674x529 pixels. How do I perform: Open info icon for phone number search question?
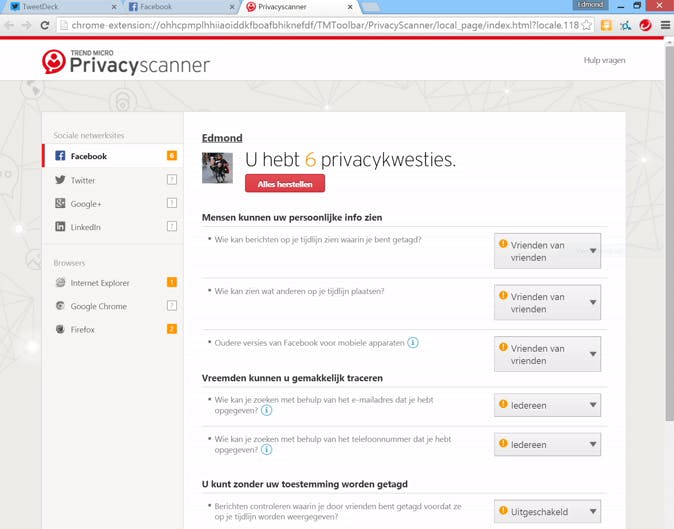(x=267, y=450)
